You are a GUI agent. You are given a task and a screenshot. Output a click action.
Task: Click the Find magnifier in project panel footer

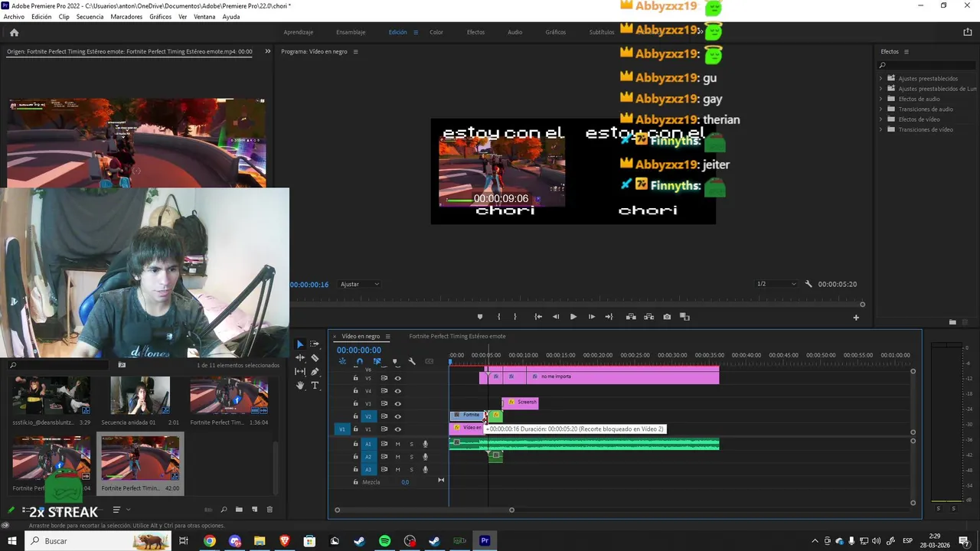coord(224,510)
